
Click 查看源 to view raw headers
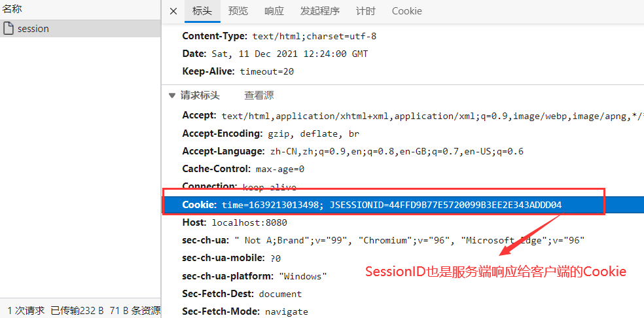click(259, 96)
